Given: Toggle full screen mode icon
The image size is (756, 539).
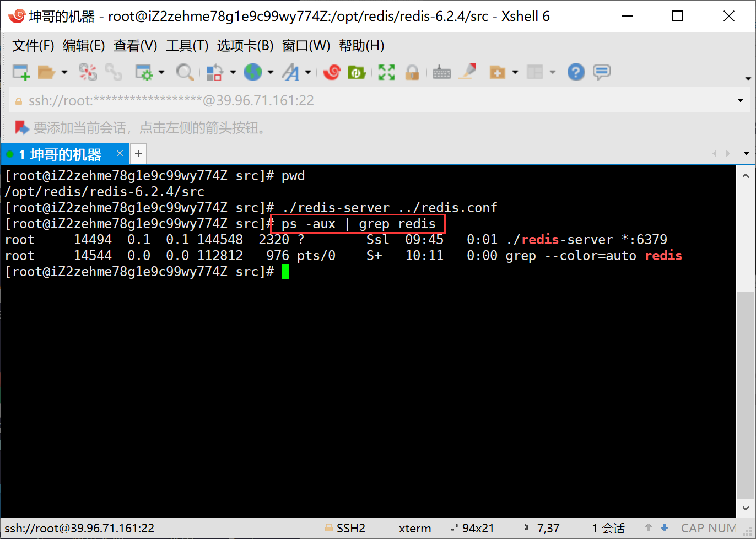Looking at the screenshot, I should tap(387, 72).
